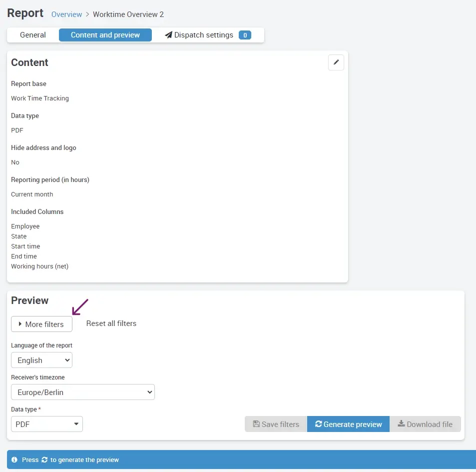Navigate to Overview via the breadcrumb link

point(66,14)
